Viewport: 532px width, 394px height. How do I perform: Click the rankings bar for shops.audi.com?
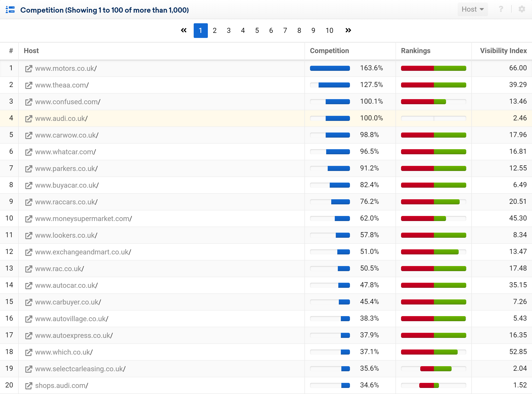point(433,385)
